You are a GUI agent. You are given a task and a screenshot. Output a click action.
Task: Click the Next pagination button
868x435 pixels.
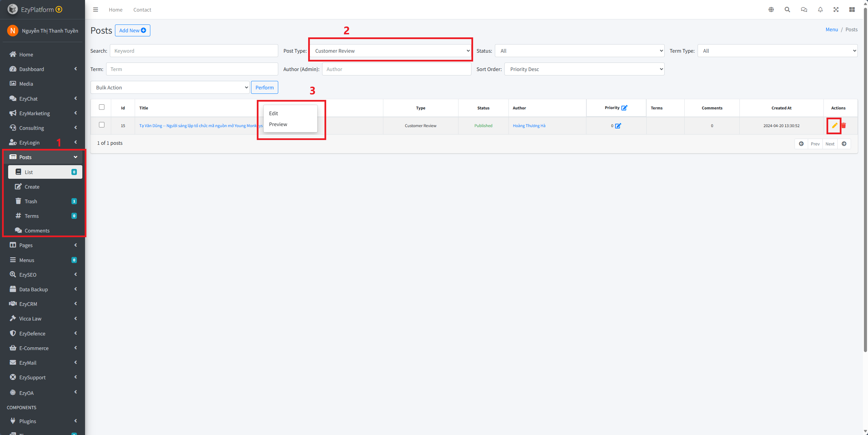tap(830, 144)
